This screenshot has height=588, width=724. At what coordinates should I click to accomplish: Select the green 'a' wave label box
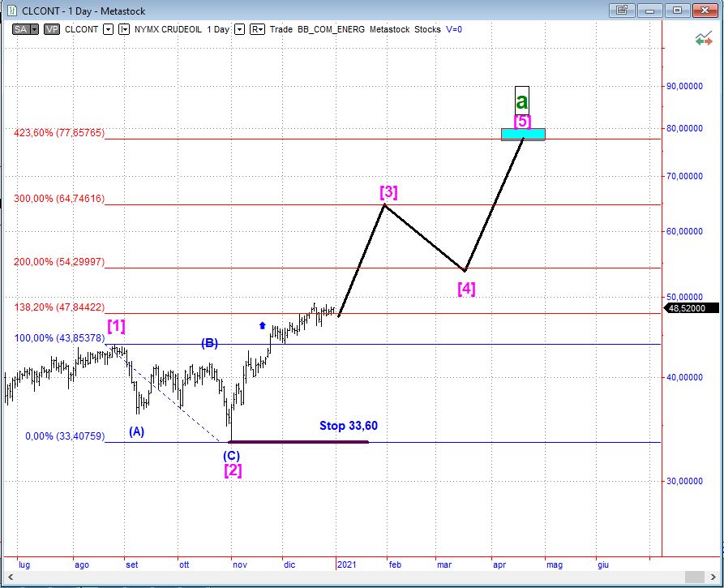(522, 101)
